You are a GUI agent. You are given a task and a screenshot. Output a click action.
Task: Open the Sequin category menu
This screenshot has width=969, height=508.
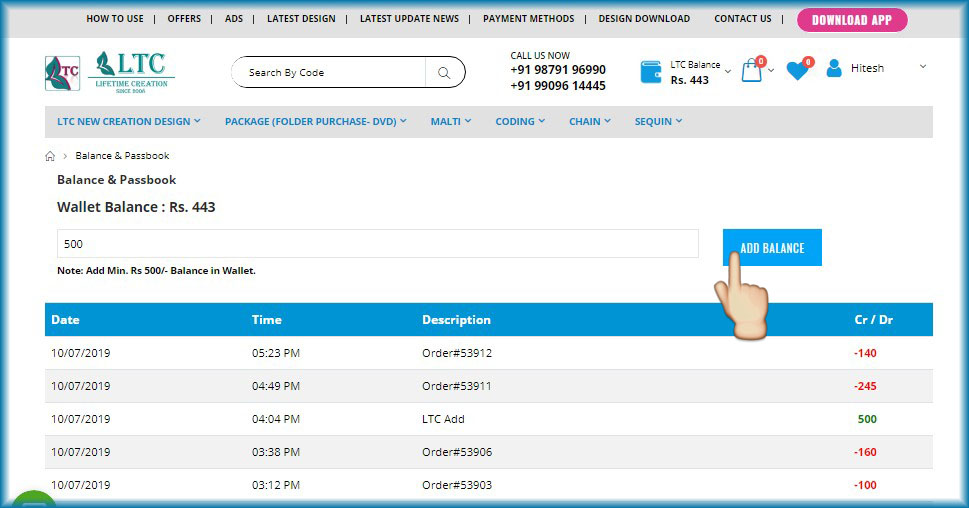[658, 121]
